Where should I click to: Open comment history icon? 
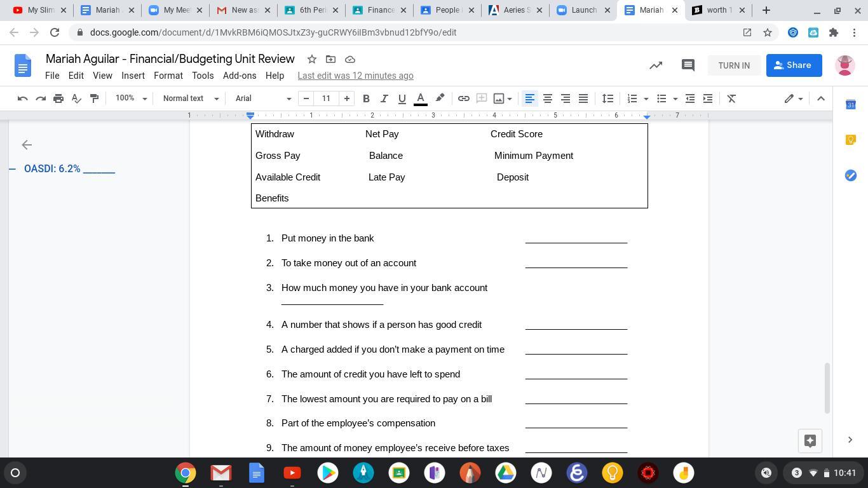[688, 65]
